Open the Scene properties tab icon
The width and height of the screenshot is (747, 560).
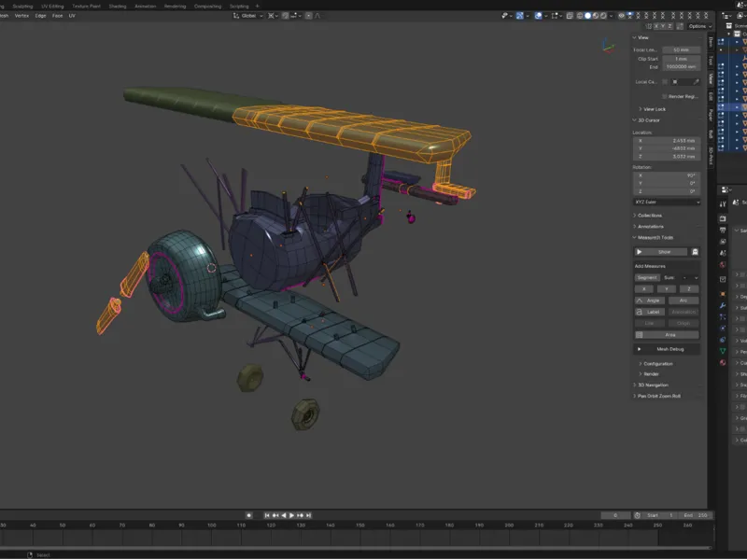point(723,253)
